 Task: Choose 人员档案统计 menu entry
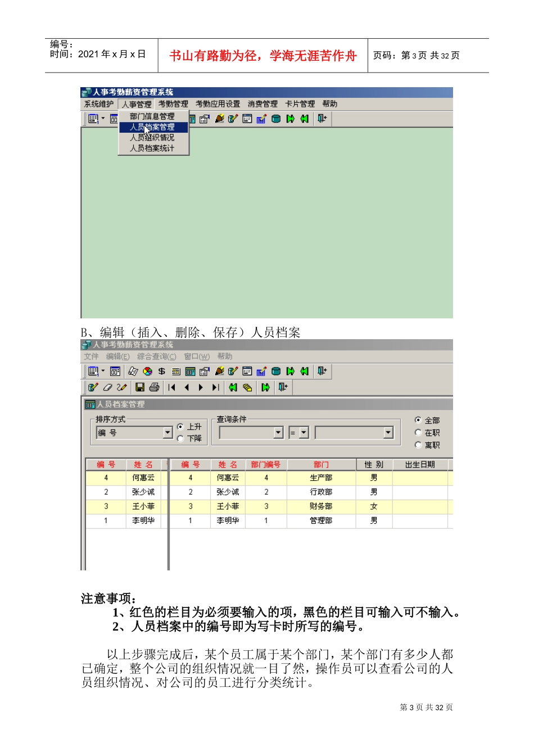tap(152, 148)
